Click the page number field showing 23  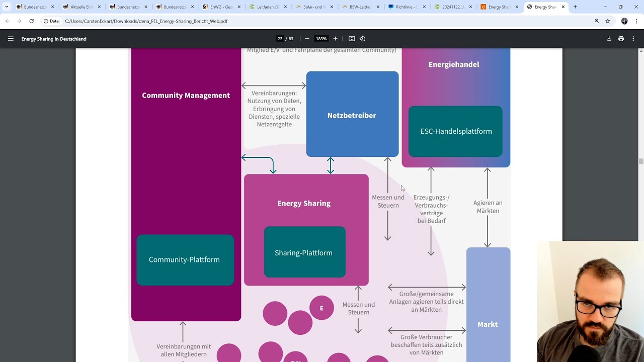coord(280,39)
